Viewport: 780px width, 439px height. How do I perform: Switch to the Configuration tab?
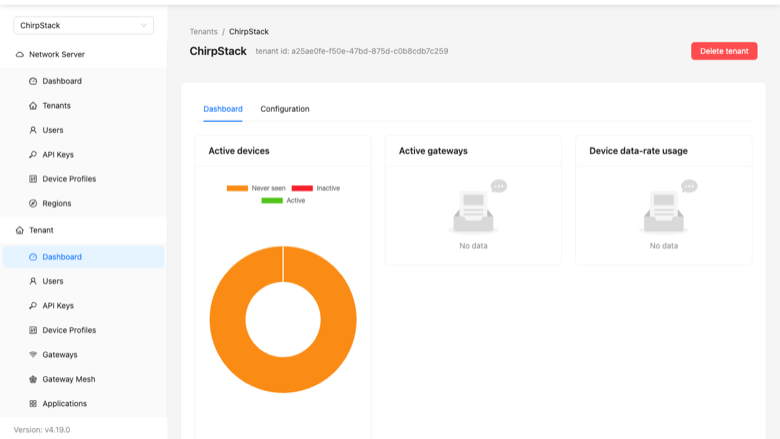pyautogui.click(x=285, y=109)
